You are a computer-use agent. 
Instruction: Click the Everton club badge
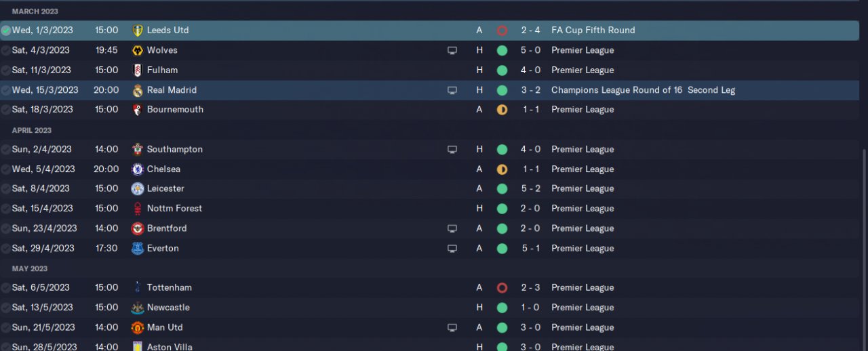pyautogui.click(x=138, y=249)
